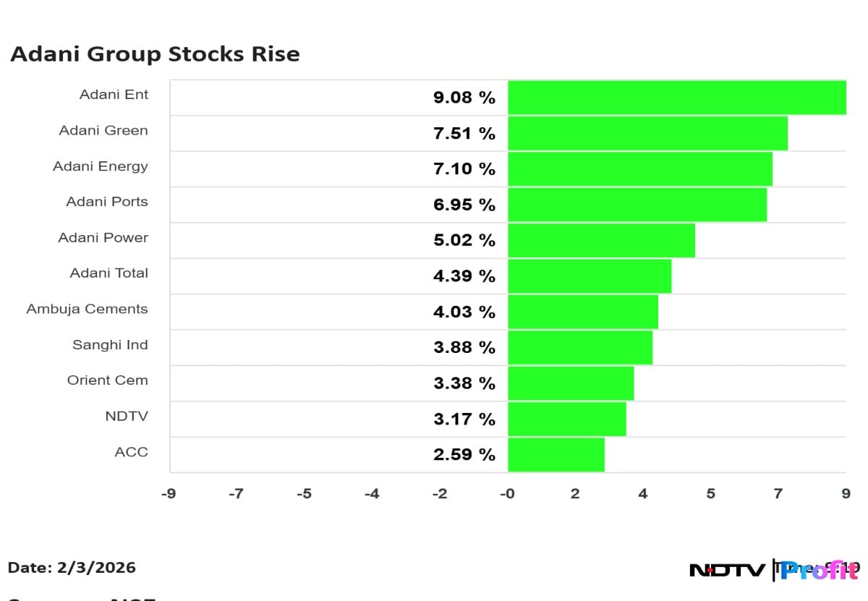Select the Adani Ports green bar

[637, 205]
